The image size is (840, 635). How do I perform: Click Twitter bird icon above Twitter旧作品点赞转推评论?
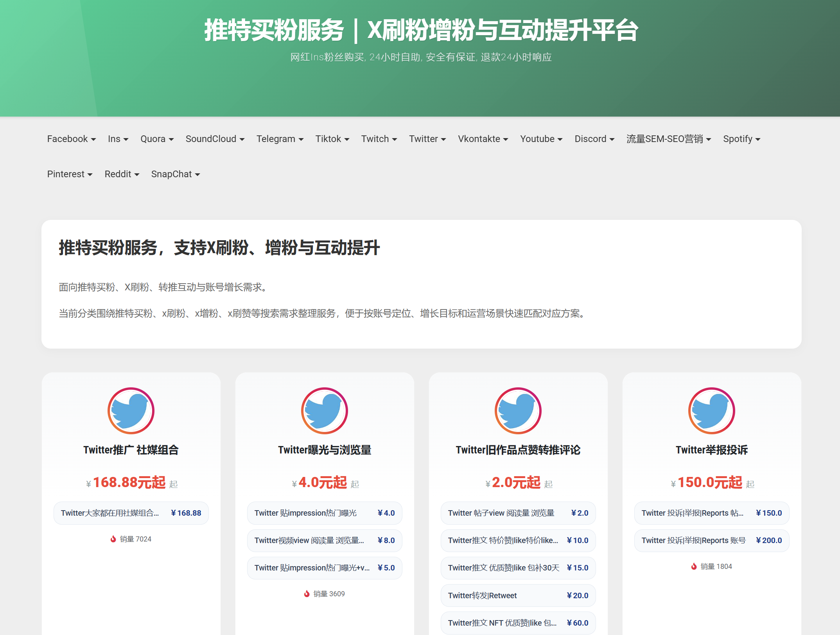[x=518, y=411]
